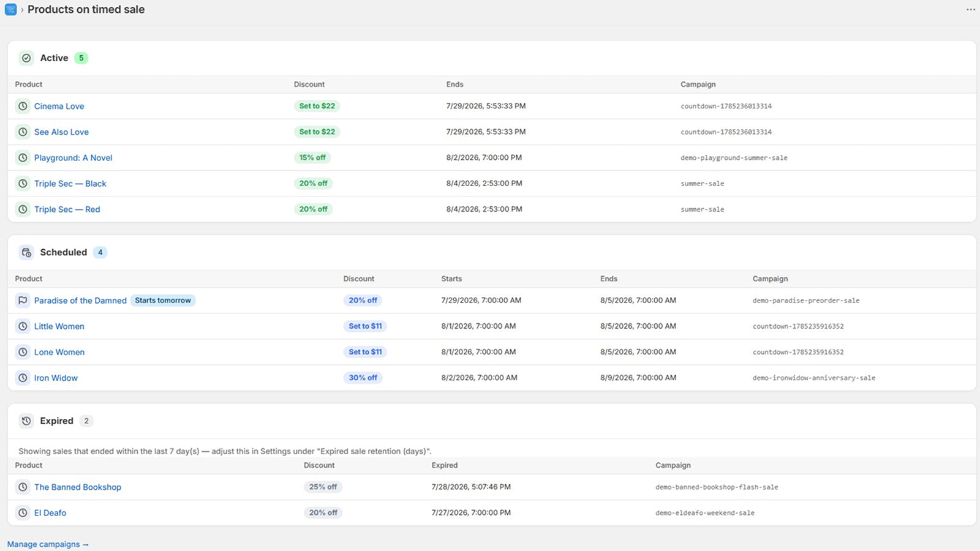Open The Banned Bookshop product link
The image size is (980, 551).
pos(78,487)
